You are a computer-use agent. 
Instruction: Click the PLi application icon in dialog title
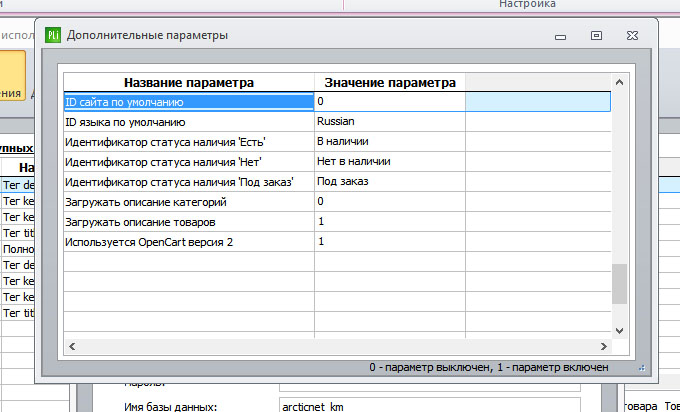(x=53, y=35)
